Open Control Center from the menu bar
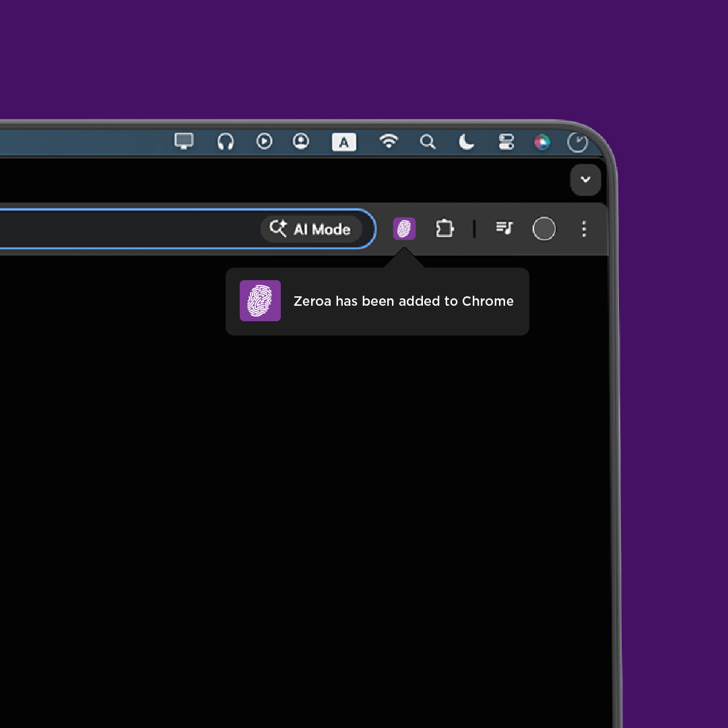The width and height of the screenshot is (728, 728). pos(506,141)
